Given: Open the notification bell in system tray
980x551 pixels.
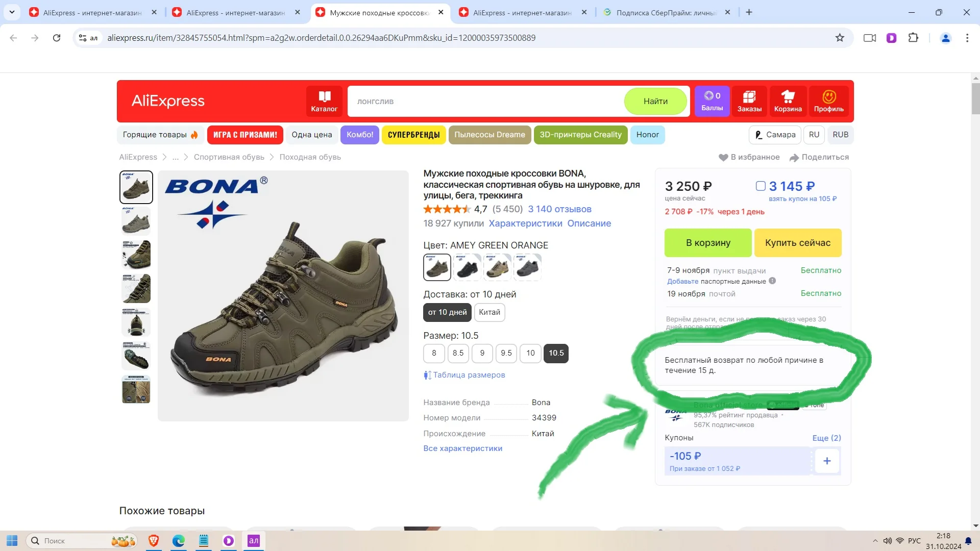Looking at the screenshot, I should tap(968, 541).
